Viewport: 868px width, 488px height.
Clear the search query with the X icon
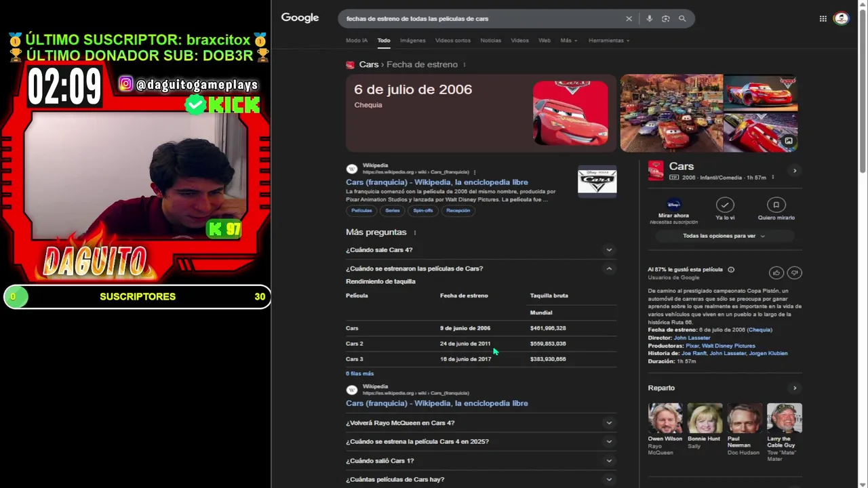tap(629, 19)
